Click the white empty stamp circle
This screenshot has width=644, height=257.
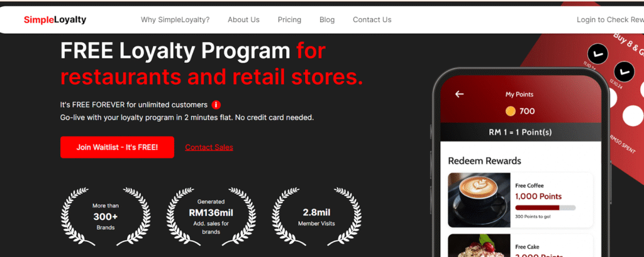631,116
